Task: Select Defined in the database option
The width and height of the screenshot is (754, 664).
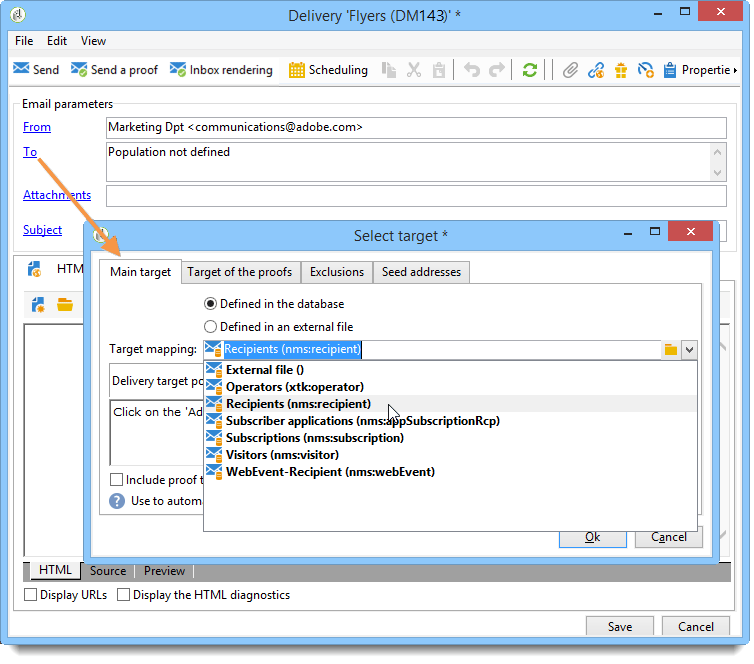Action: (274, 304)
